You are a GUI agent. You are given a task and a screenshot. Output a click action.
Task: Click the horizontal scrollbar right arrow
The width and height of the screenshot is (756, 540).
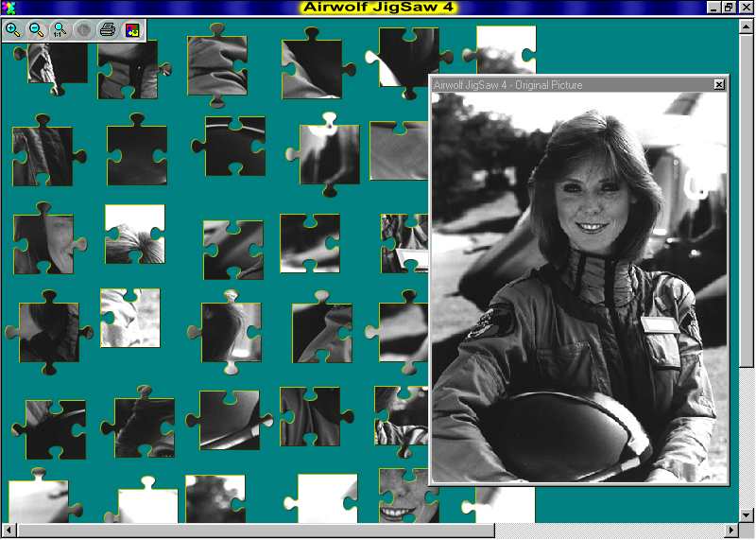[x=731, y=530]
